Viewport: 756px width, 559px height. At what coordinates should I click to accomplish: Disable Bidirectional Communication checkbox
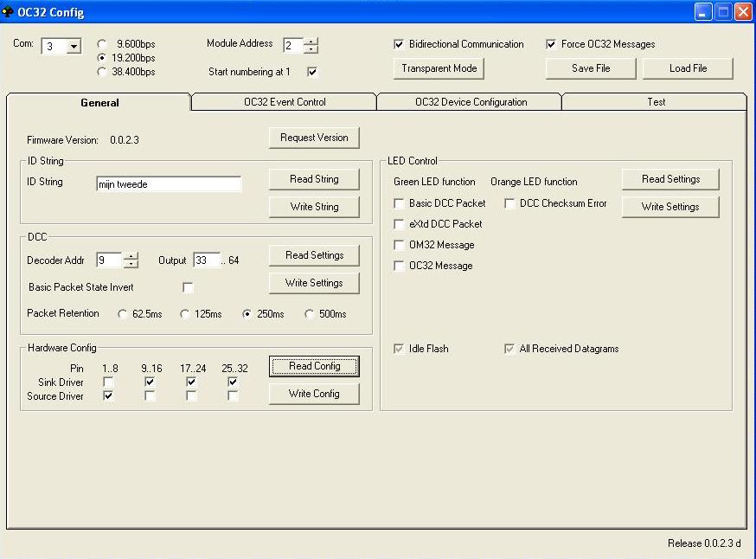[399, 44]
